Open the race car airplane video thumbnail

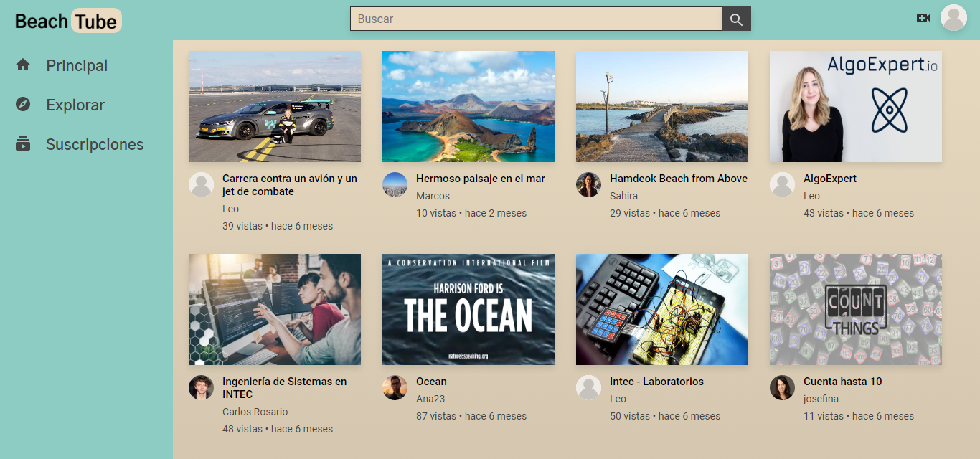[275, 106]
